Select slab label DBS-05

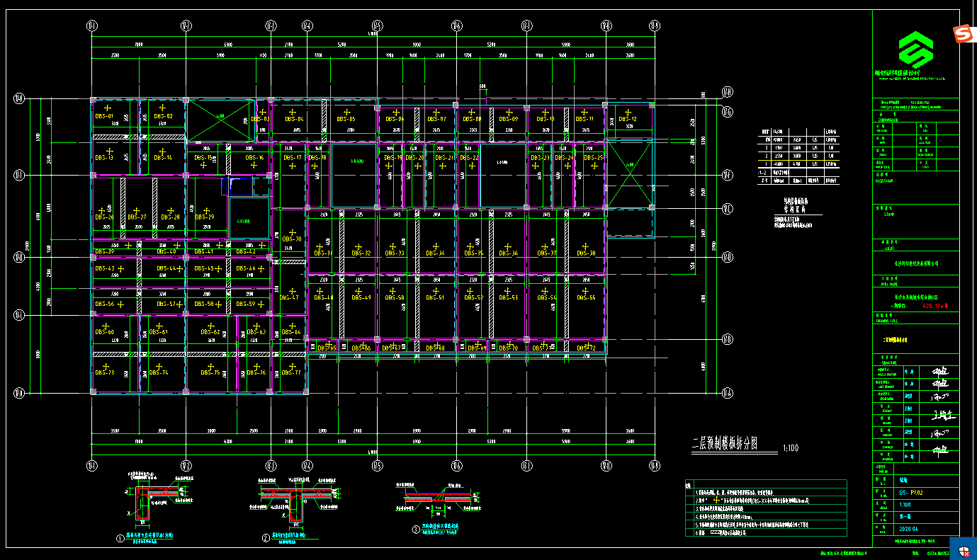[x=346, y=119]
